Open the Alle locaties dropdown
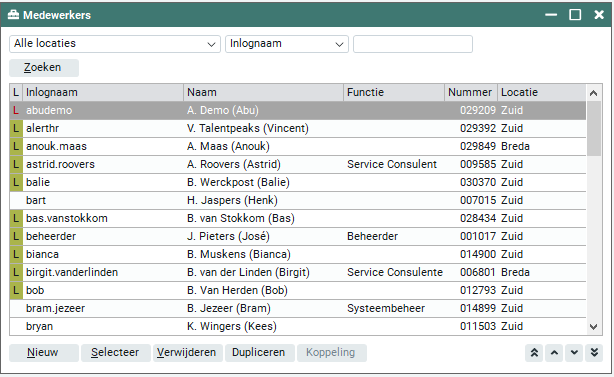This screenshot has height=377, width=614. [115, 44]
